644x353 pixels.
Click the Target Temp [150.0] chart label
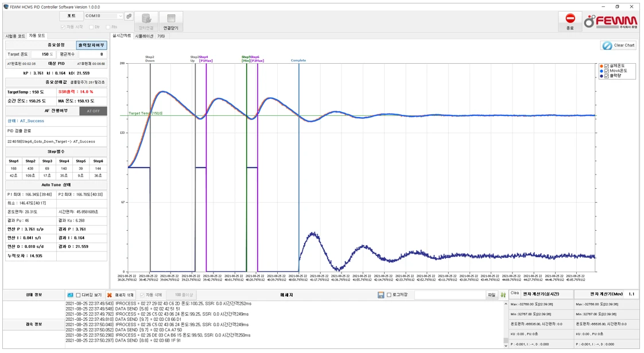145,114
